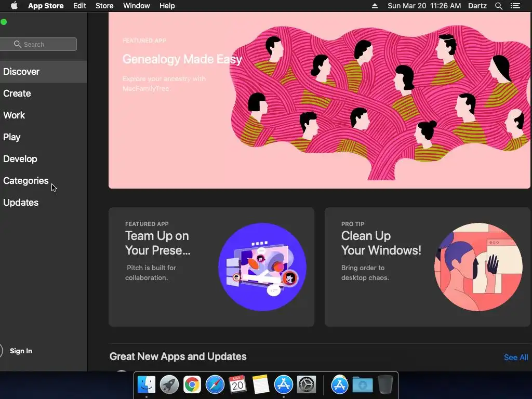Open Applications folder icon in Dock
This screenshot has width=532, height=399.
click(x=340, y=385)
